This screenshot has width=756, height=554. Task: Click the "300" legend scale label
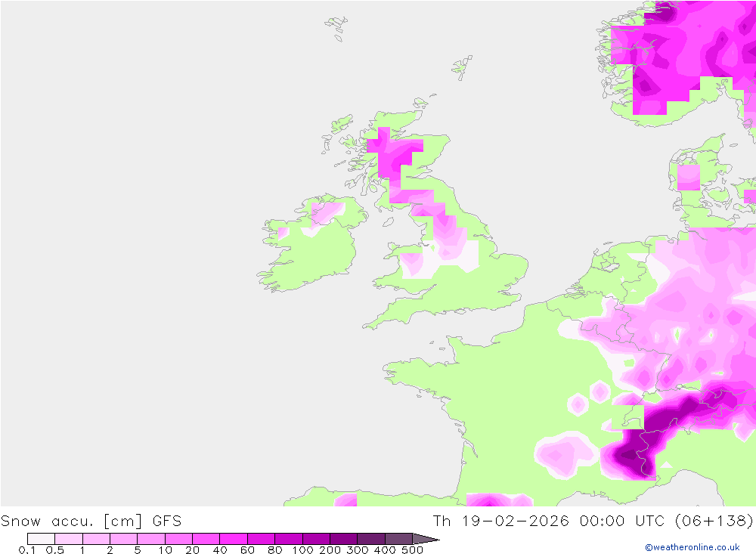pos(358,550)
